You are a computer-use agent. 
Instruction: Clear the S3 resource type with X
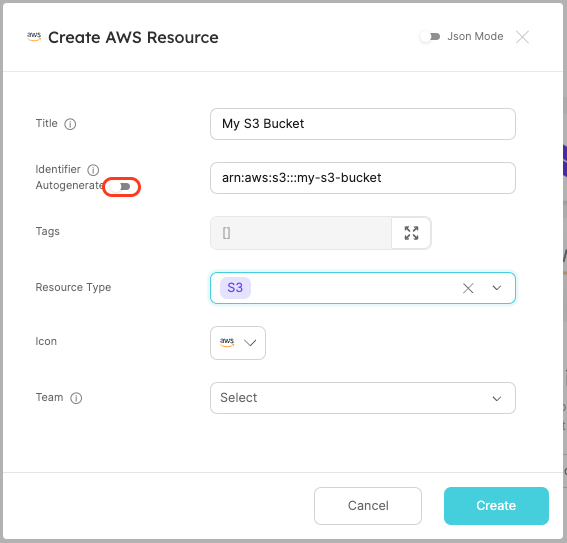(468, 288)
